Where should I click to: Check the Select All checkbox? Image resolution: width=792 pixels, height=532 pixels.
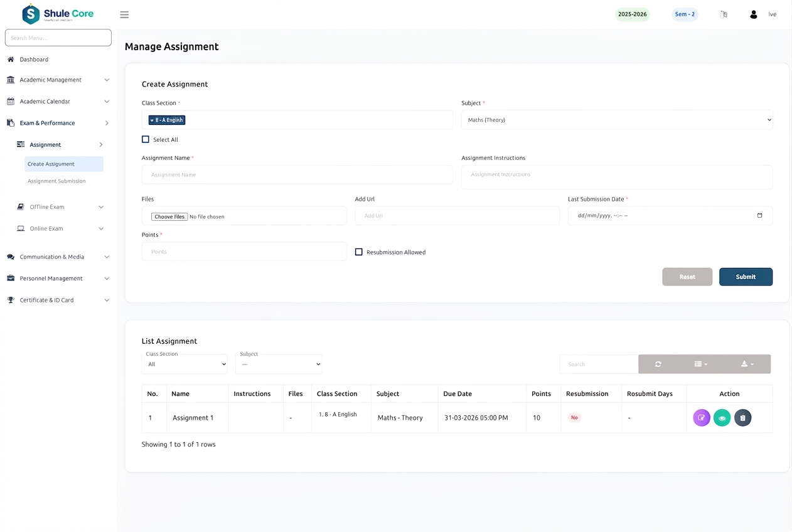point(146,139)
